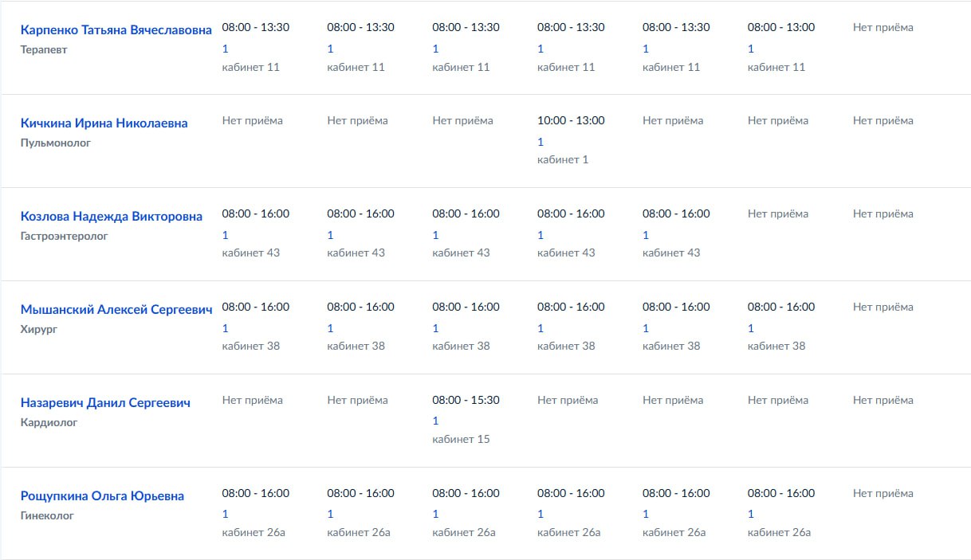Open doctor Назаревич Данил Сергеевич profile
The width and height of the screenshot is (971, 560).
pos(105,402)
